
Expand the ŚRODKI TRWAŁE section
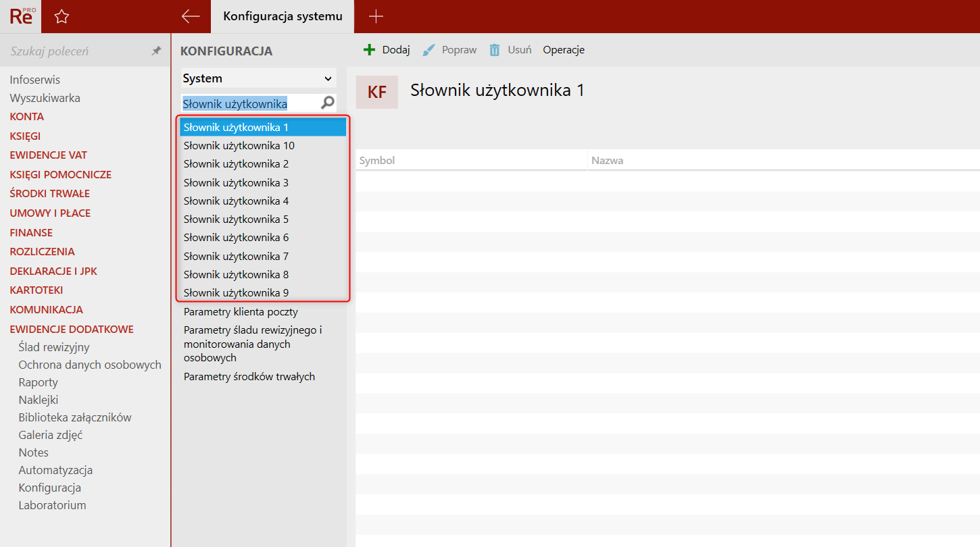50,194
